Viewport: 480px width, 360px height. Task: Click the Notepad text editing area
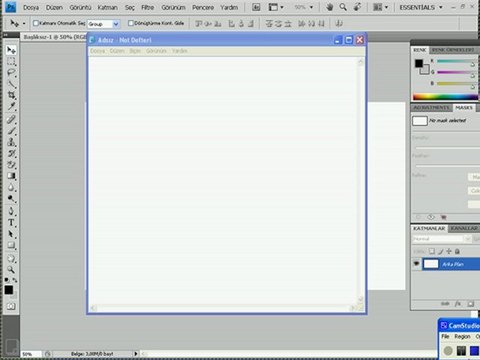(223, 180)
